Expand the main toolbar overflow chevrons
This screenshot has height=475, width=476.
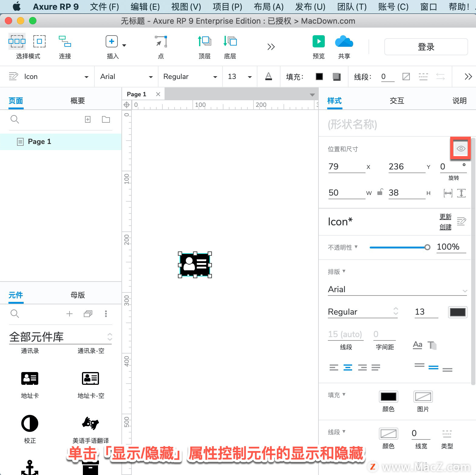coord(271,47)
